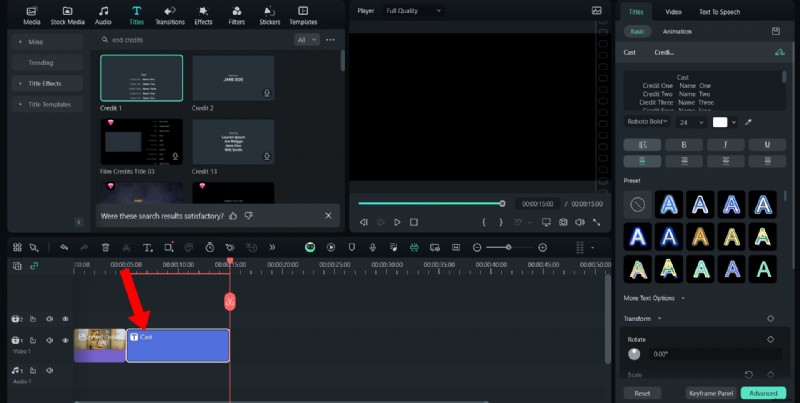Take a snapshot with the camera icon
The image size is (800, 403).
pyautogui.click(x=564, y=222)
